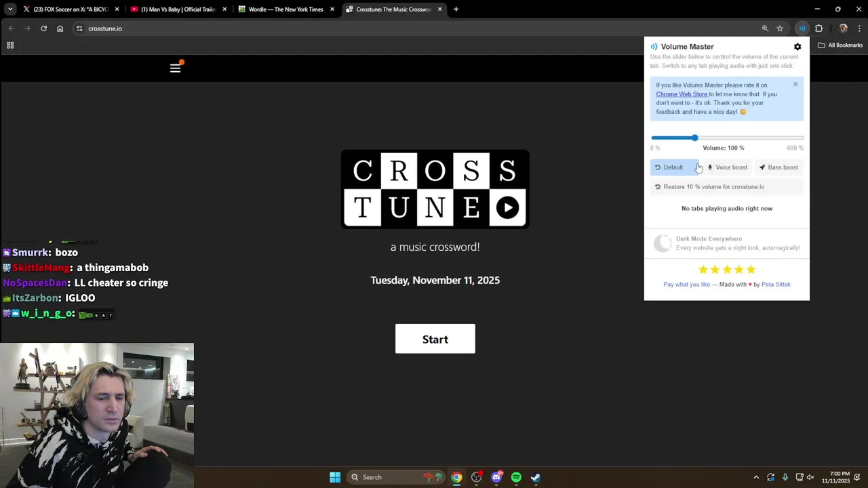Screen dimensions: 868x488
Task: Go back to the previous page
Action: (x=12, y=28)
